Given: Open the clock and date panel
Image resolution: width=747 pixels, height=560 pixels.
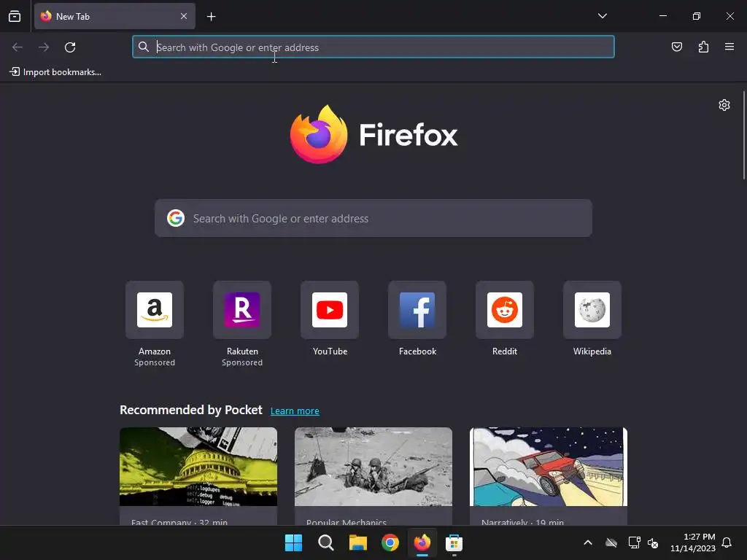Looking at the screenshot, I should click(693, 542).
